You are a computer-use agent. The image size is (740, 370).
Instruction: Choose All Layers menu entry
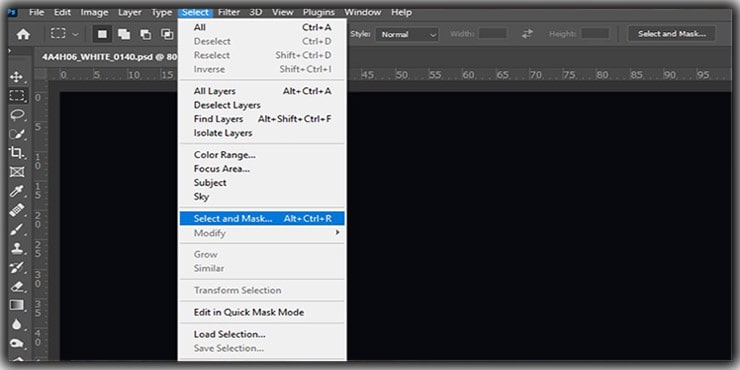[x=262, y=91]
